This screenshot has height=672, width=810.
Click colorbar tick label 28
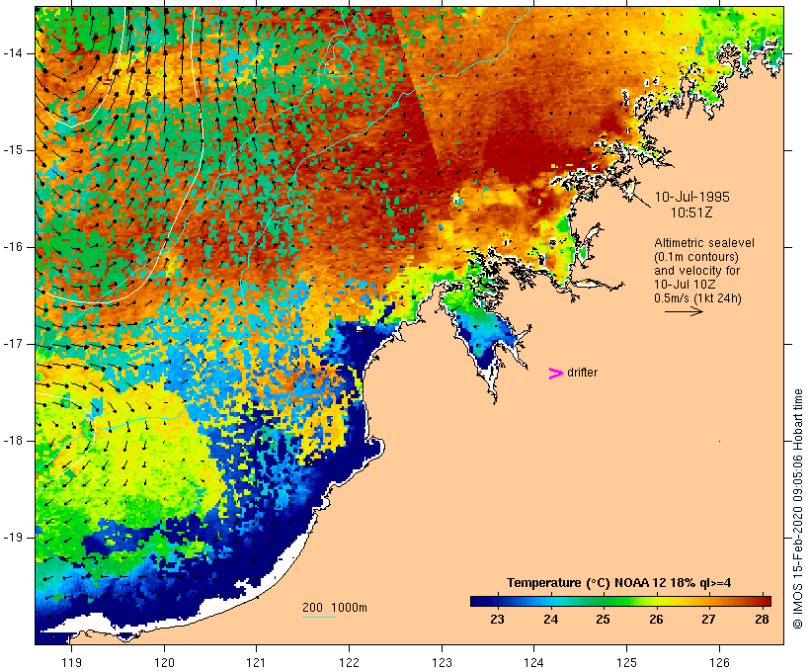[762, 620]
